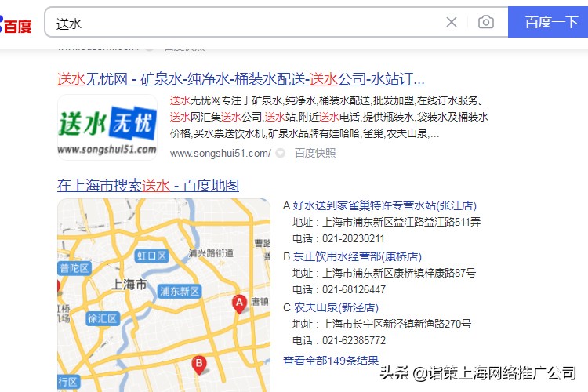This screenshot has width=588, height=392.
Task: Open 东正饮用水经营部(康桥店) link
Action: click(357, 256)
